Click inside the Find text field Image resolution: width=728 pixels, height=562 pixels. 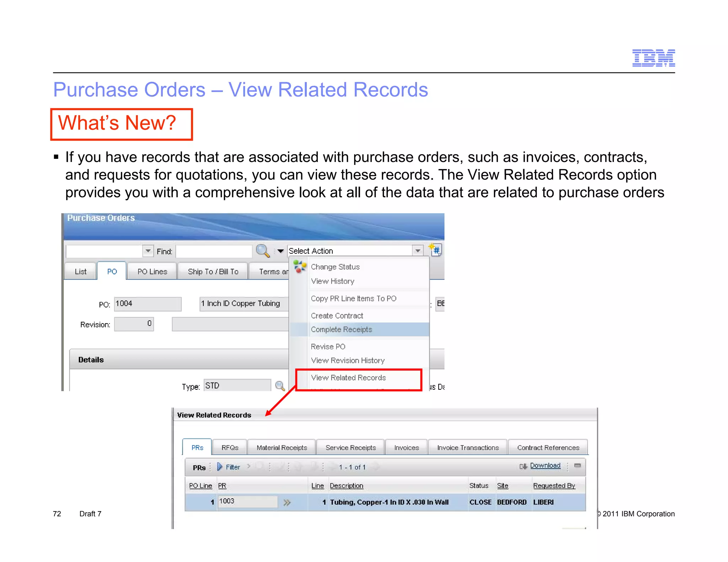point(214,251)
